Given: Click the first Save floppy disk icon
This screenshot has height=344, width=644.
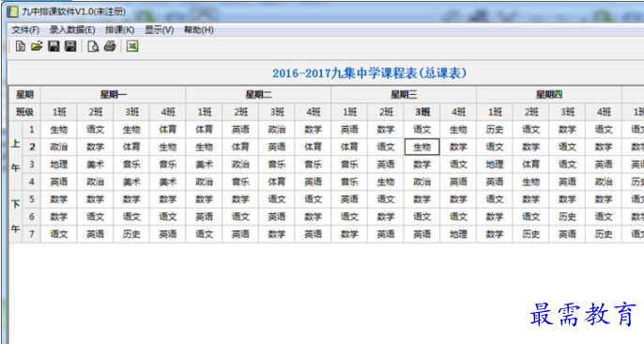Looking at the screenshot, I should pos(54,46).
